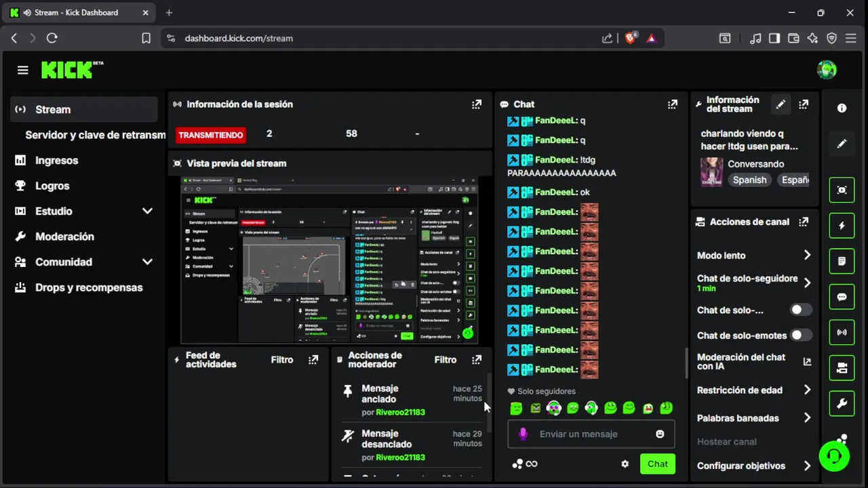Pop out the Información del stream panel
The image size is (868, 488).
(804, 104)
